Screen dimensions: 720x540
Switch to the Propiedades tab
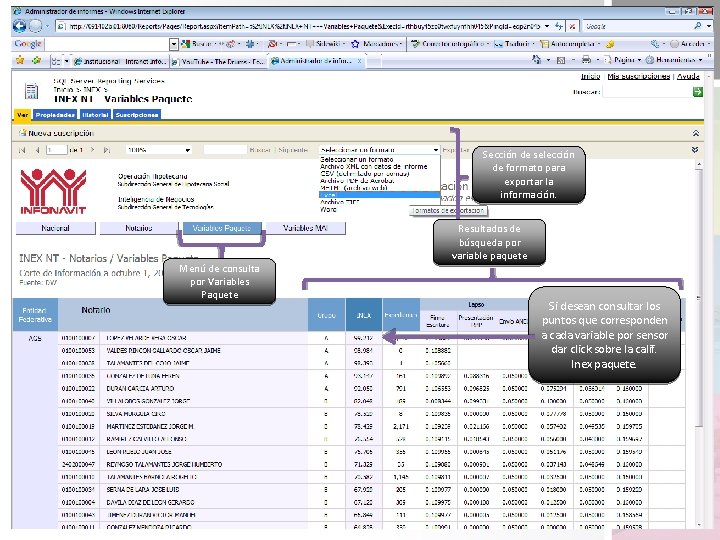pyautogui.click(x=55, y=115)
